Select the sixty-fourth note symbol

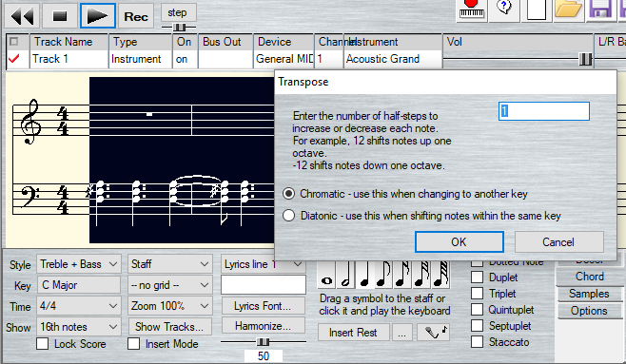[x=440, y=275]
